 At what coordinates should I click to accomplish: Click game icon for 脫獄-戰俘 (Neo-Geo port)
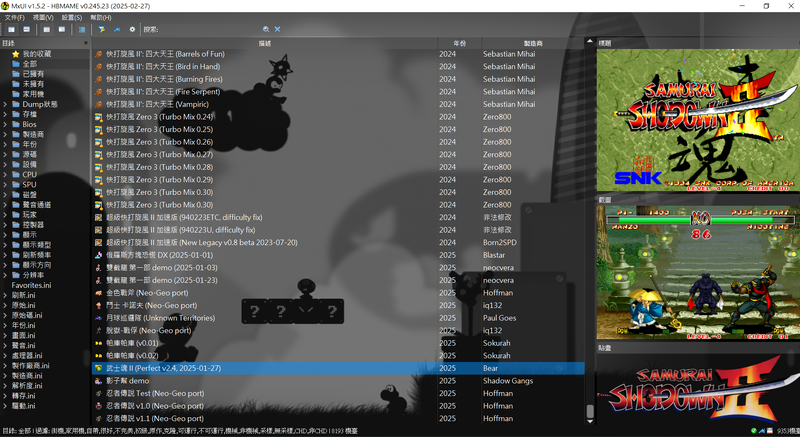(99, 330)
